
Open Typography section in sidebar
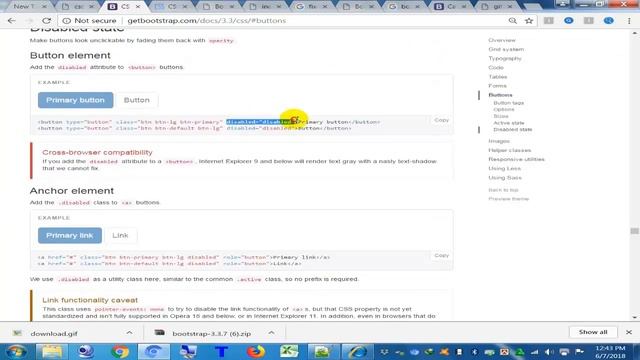point(505,58)
